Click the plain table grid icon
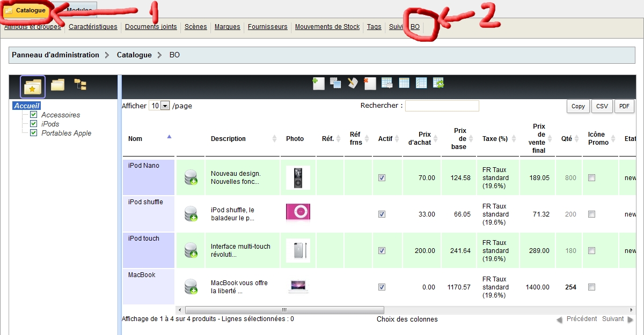The image size is (644, 335). tap(404, 83)
